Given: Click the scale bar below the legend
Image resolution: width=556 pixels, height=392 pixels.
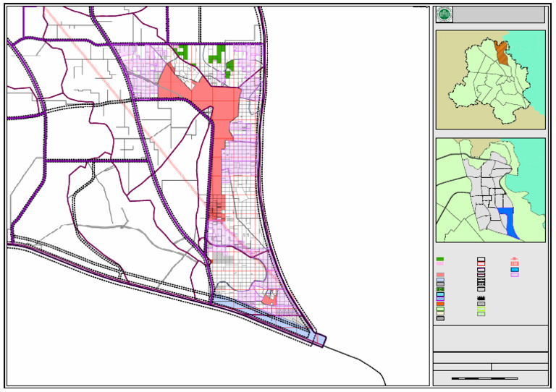Looking at the screenshot, I should click(485, 378).
